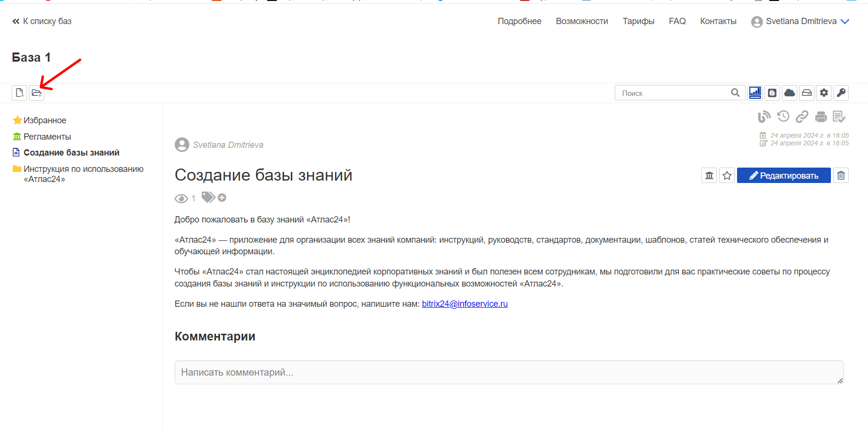The image size is (868, 431).
Task: Click the Svetlana Dmitrieva author name
Action: (x=228, y=145)
